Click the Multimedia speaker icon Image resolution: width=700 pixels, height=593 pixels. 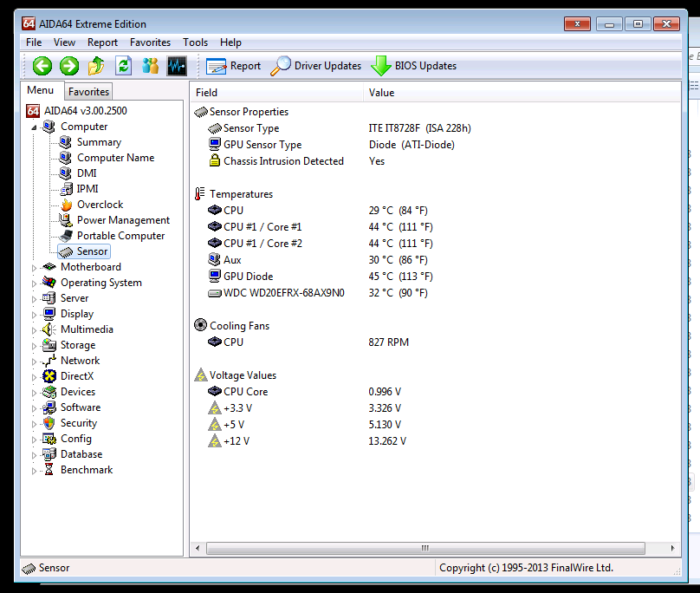point(49,329)
